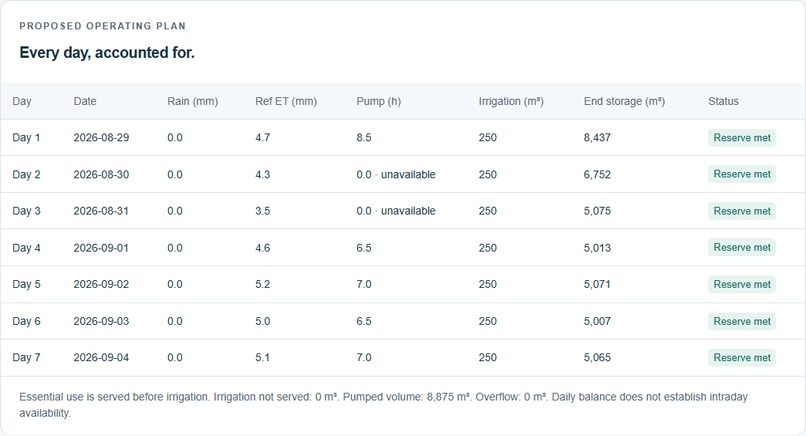Click the Irrigation (m³) column header
The width and height of the screenshot is (806, 436).
[x=511, y=101]
